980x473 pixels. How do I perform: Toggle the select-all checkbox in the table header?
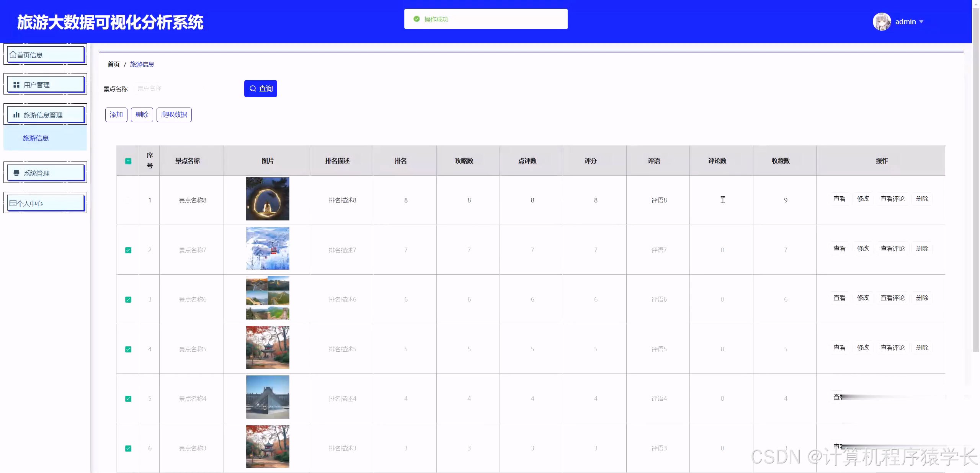coord(128,161)
